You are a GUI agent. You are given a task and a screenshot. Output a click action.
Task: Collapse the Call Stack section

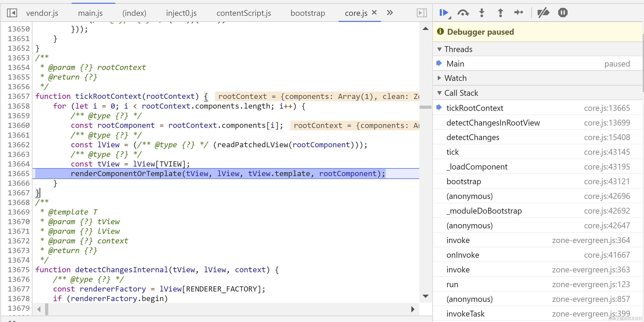pos(439,93)
